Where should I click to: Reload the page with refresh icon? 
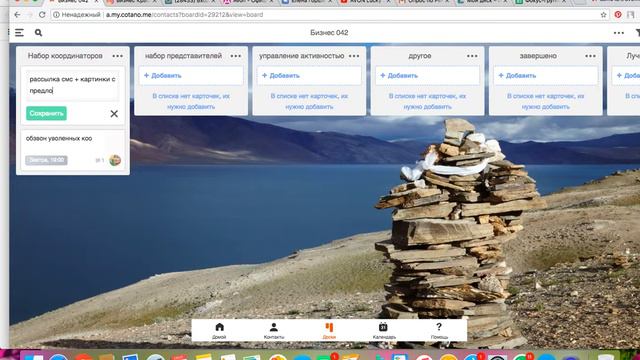(42, 15)
